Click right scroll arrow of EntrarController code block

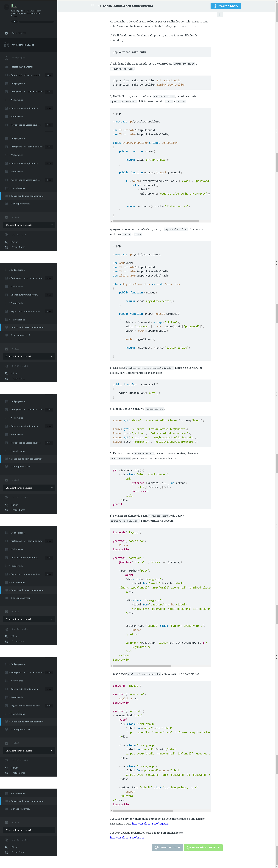(x=210, y=221)
